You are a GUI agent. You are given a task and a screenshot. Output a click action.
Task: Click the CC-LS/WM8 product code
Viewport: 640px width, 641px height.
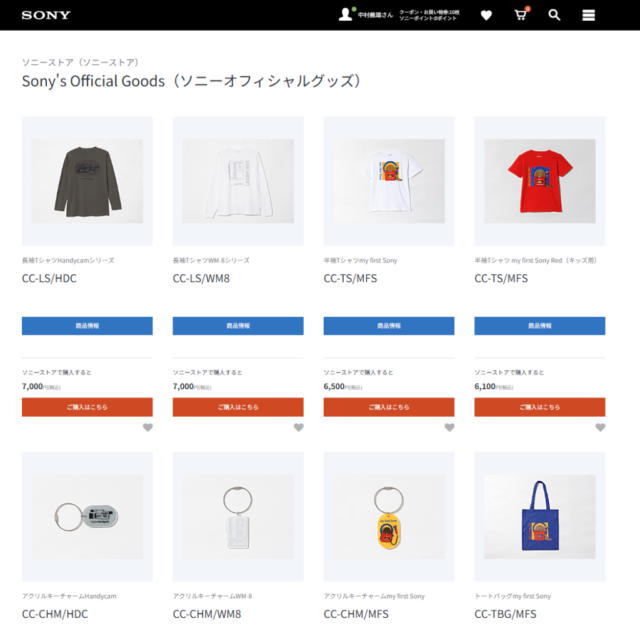pyautogui.click(x=201, y=278)
